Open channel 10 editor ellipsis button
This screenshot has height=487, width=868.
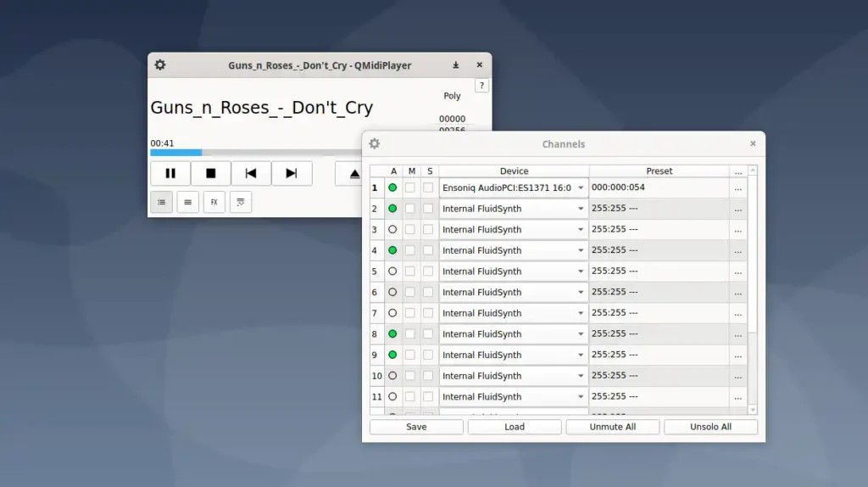(x=738, y=376)
